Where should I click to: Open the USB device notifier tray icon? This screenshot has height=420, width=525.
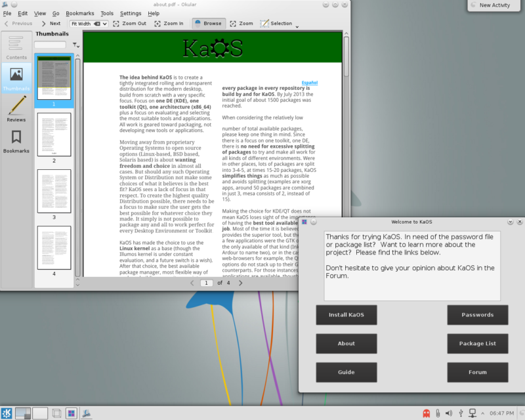tap(461, 413)
